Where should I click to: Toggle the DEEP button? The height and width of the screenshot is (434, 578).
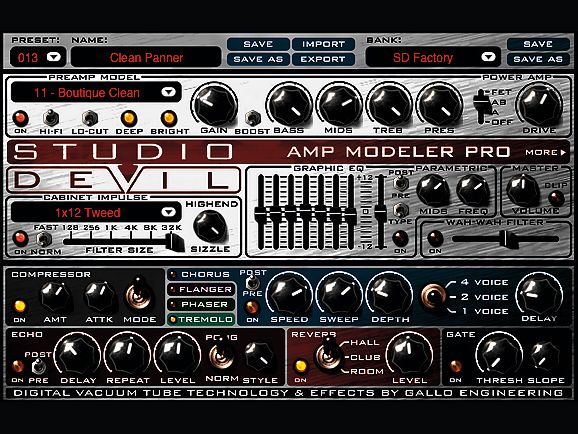pyautogui.click(x=129, y=118)
